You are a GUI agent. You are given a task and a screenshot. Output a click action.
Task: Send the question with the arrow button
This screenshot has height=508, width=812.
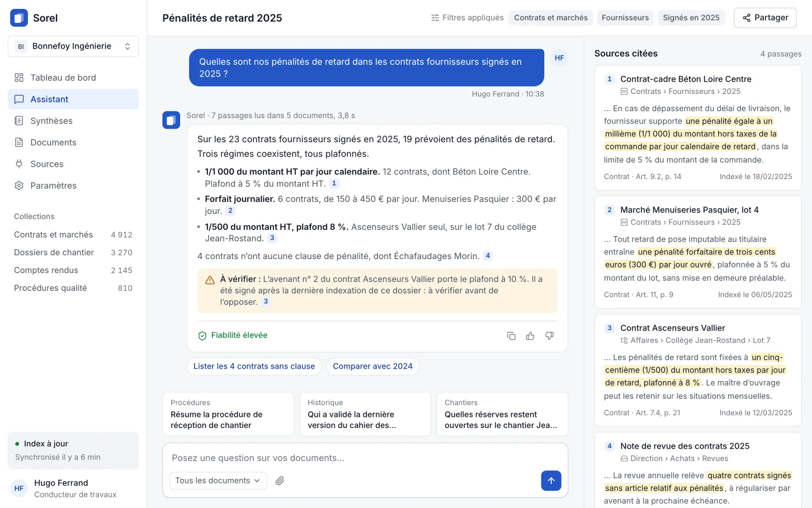(551, 480)
